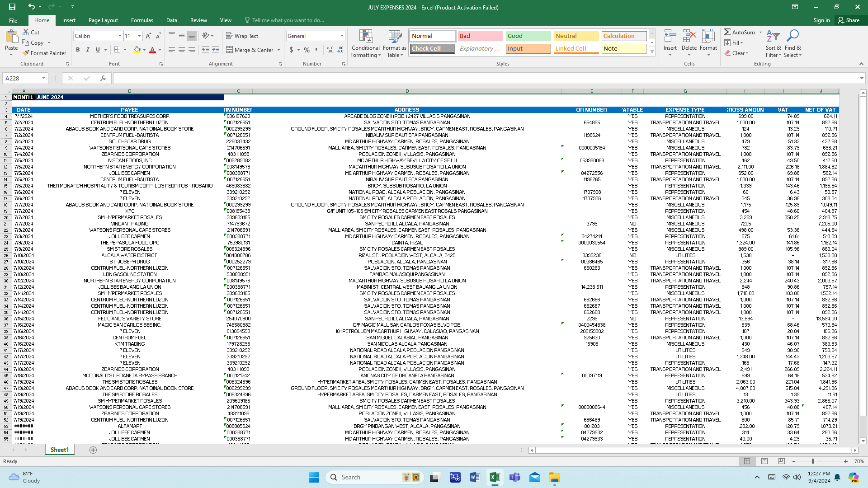Apply the Neutral cell style
The image size is (868, 488).
pos(576,36)
